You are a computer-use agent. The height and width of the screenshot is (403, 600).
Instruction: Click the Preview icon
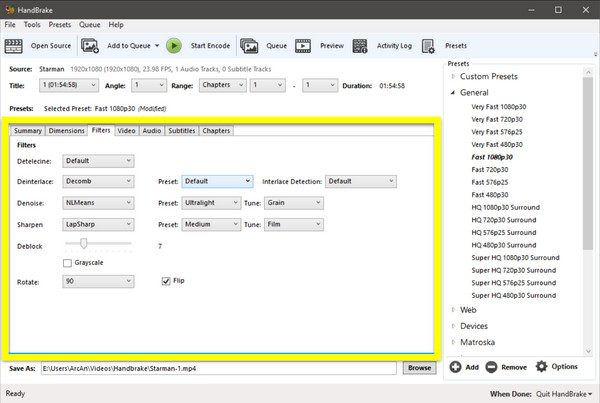304,46
